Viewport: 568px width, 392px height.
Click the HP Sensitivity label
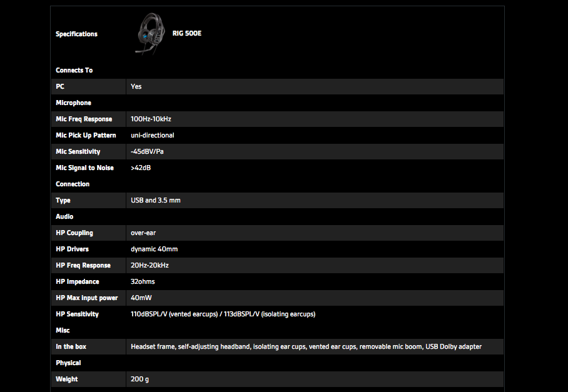click(x=77, y=314)
